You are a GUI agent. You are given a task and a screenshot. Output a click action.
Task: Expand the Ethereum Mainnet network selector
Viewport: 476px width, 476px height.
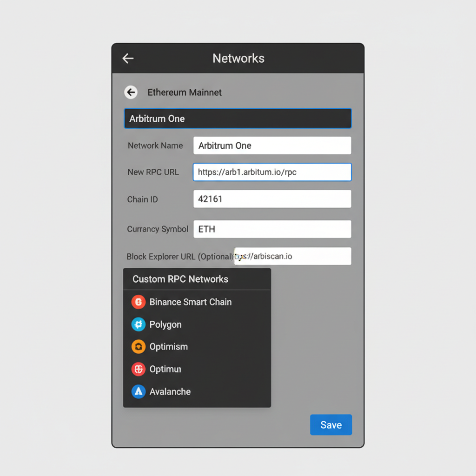185,92
